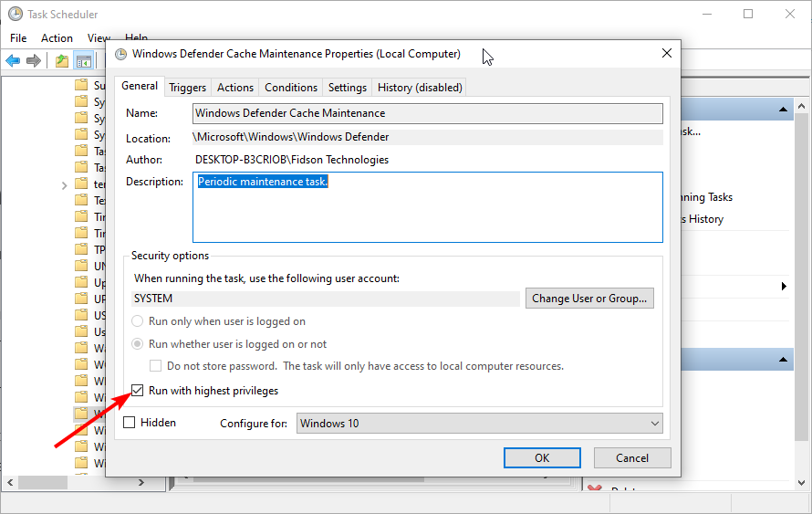The height and width of the screenshot is (514, 812).
Task: Expand the 'ter' folder tree node
Action: coord(64,185)
